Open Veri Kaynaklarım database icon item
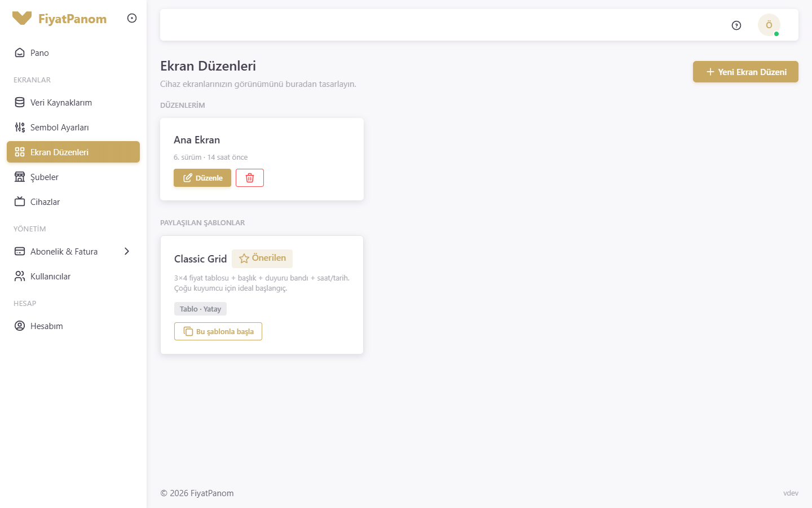 coord(73,102)
